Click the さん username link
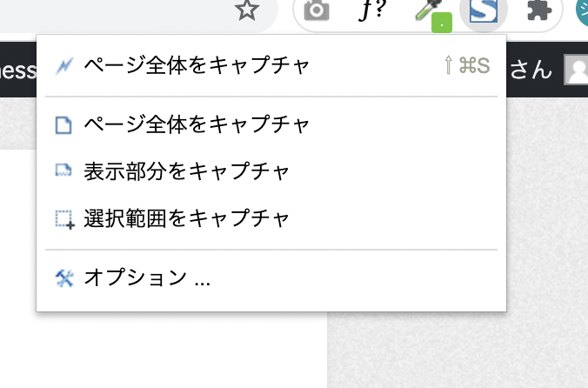This screenshot has height=388, width=588. [531, 70]
